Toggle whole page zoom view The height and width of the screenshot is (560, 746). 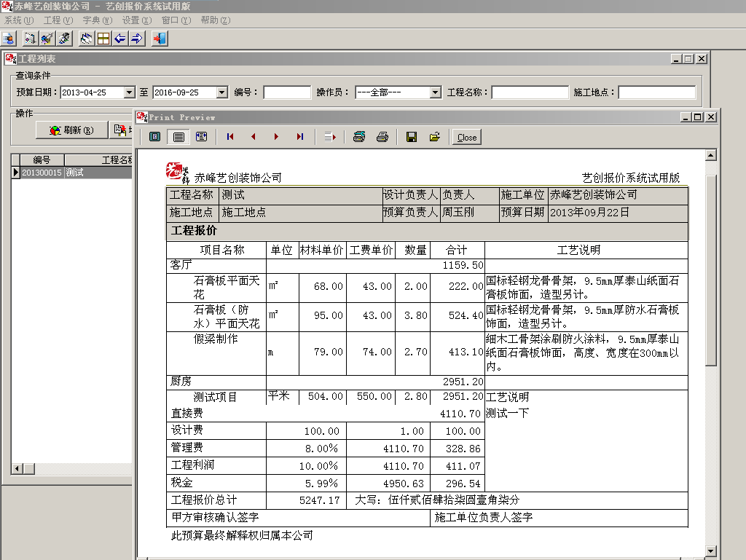154,137
